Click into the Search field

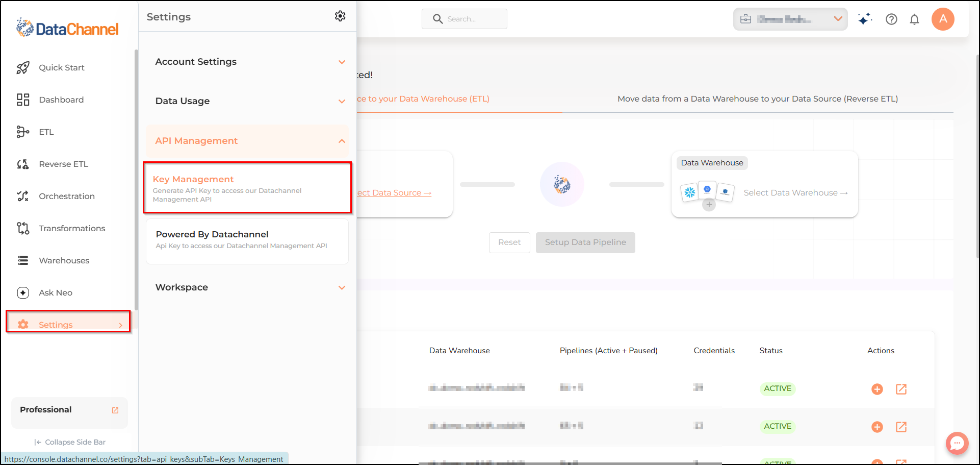pyautogui.click(x=465, y=19)
